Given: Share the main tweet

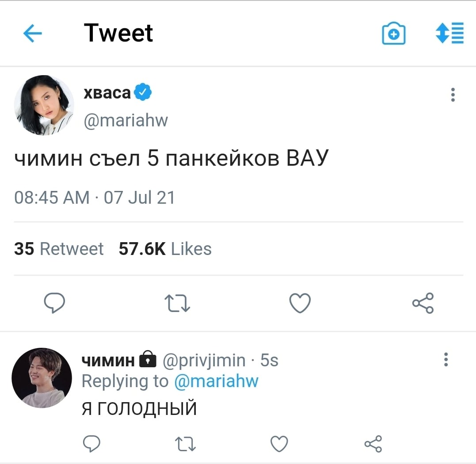Looking at the screenshot, I should point(423,303).
